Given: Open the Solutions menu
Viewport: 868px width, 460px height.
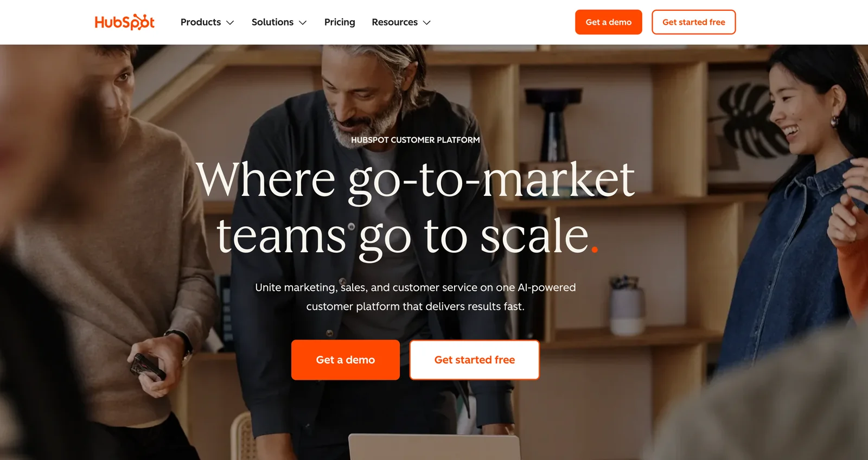Looking at the screenshot, I should (279, 22).
